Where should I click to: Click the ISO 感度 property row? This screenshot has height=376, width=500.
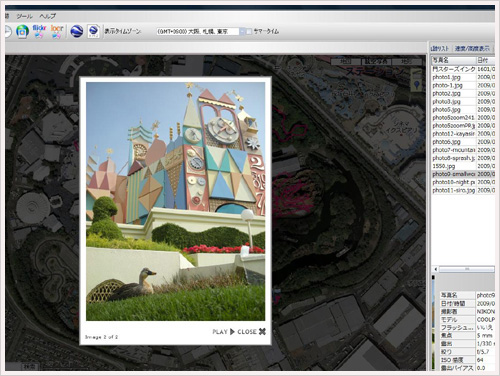coord(467,360)
